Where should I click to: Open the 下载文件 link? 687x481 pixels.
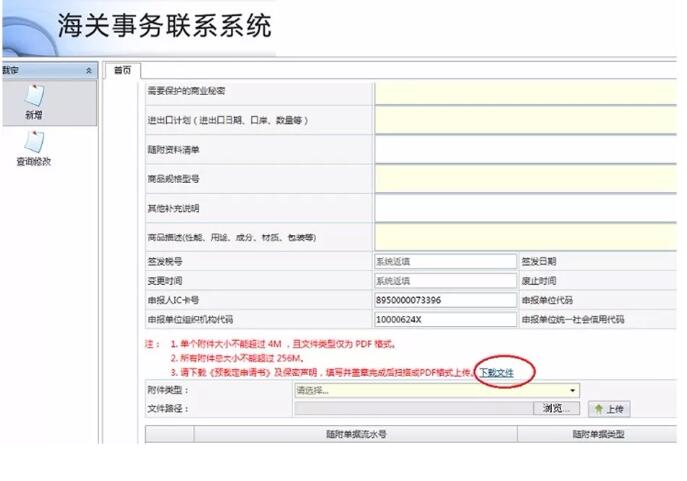coord(496,373)
